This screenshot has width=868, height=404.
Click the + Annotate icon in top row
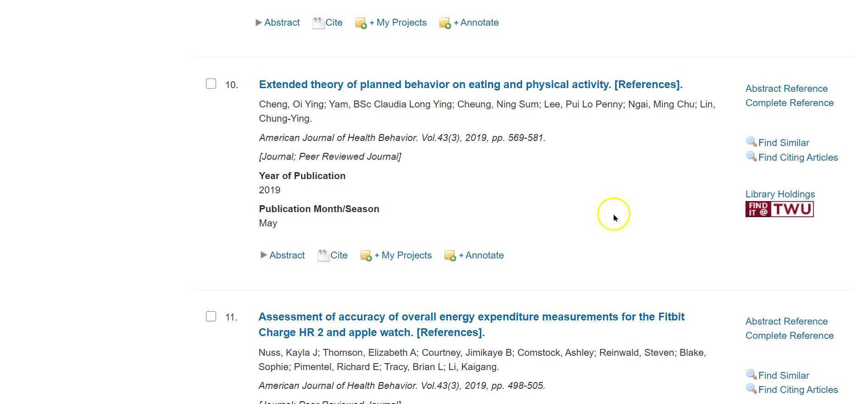coord(444,23)
